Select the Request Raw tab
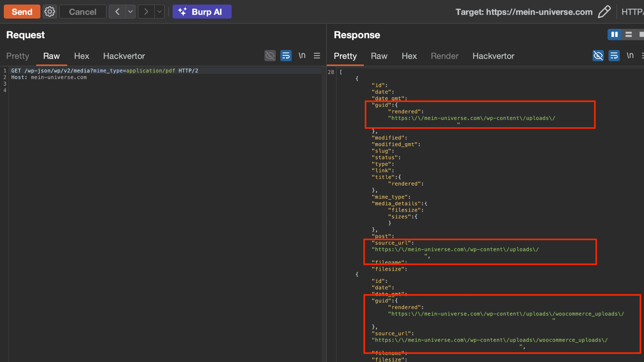 [x=52, y=56]
